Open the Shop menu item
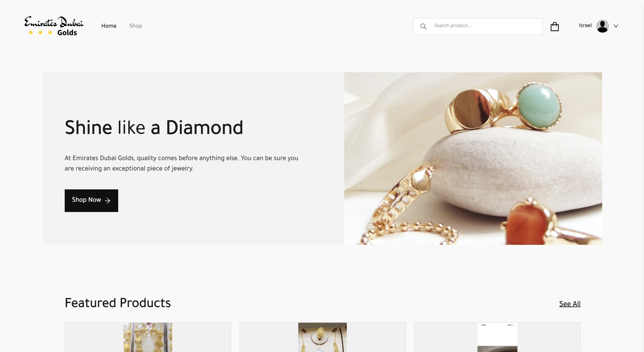Screen dimensions: 644x352 [135, 26]
